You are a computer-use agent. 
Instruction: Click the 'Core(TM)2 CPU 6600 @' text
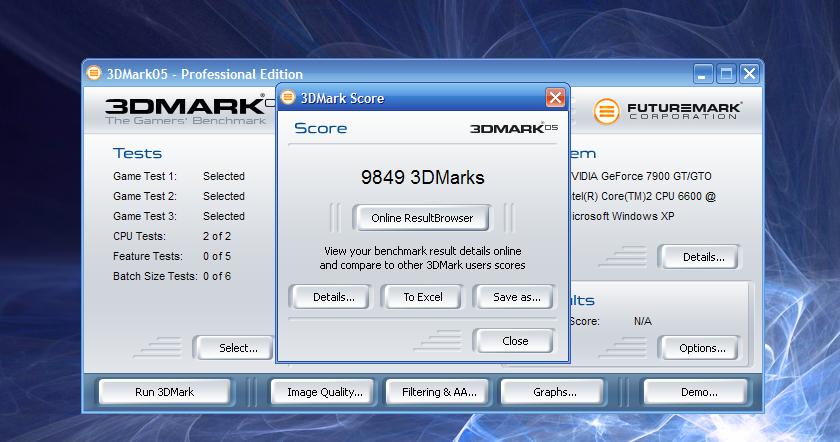[658, 196]
